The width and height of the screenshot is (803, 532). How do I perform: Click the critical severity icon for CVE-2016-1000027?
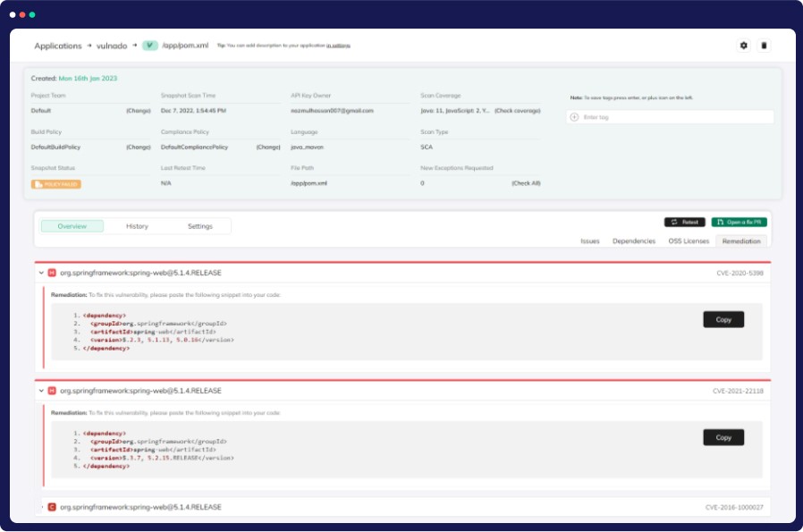tap(52, 507)
